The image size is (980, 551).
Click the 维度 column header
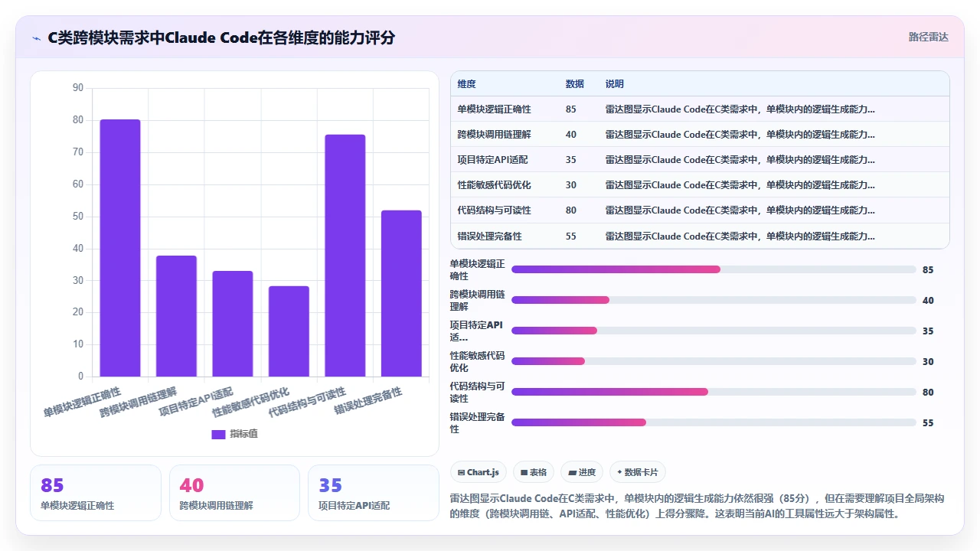466,84
